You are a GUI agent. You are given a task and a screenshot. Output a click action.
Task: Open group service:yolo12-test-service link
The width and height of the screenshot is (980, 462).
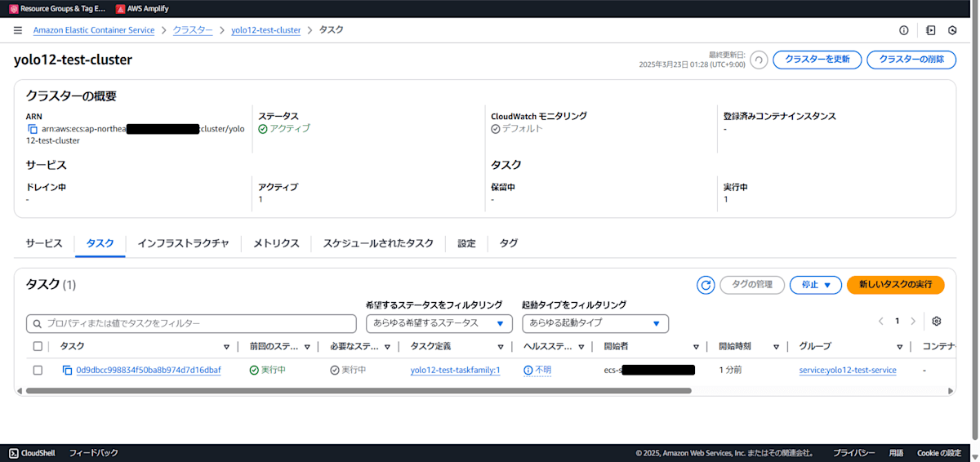click(x=848, y=371)
